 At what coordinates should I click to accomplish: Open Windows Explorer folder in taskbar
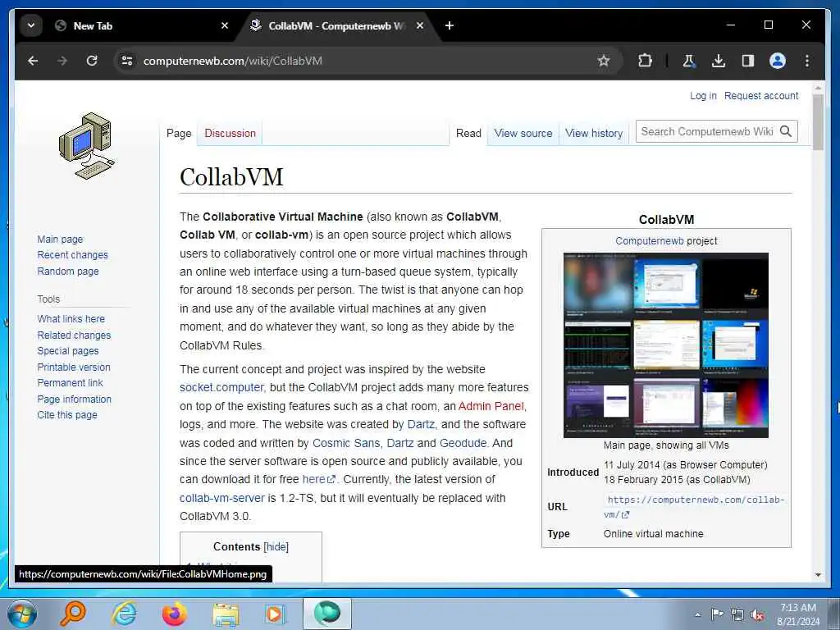(226, 614)
